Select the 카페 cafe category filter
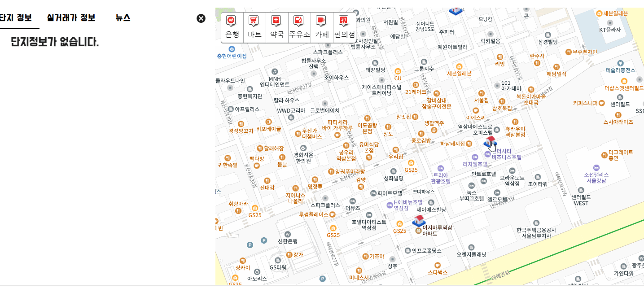 (322, 27)
